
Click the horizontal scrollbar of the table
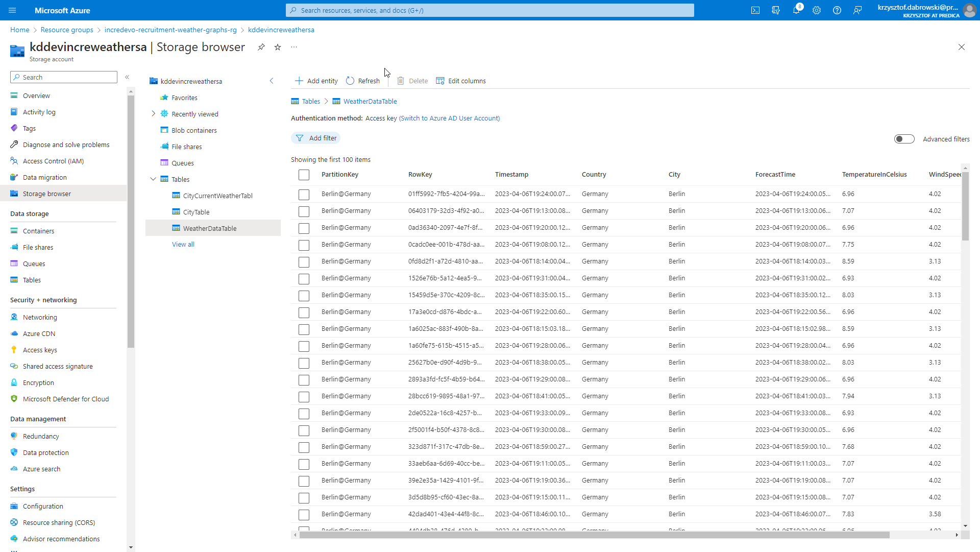[594, 535]
